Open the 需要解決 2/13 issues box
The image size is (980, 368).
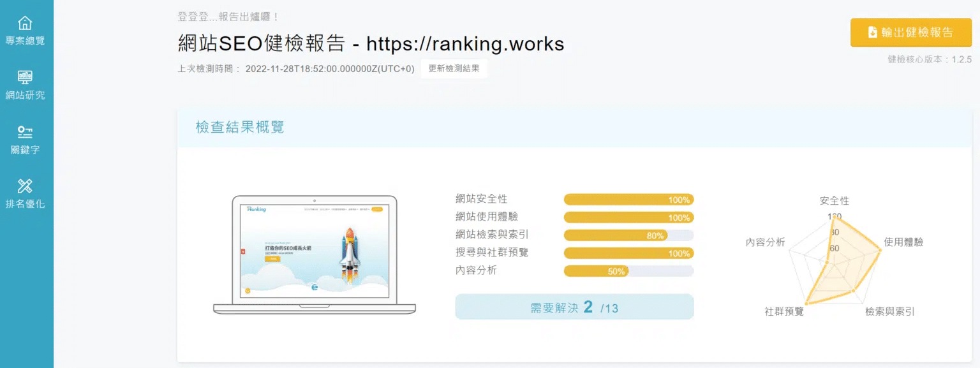click(574, 307)
